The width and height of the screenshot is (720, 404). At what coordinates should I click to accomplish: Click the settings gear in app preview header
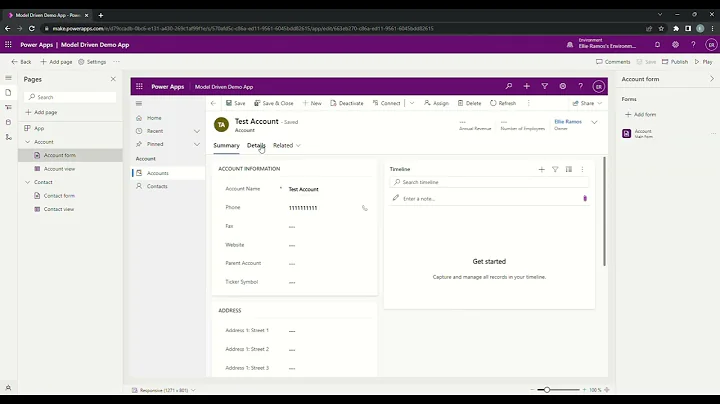point(562,86)
